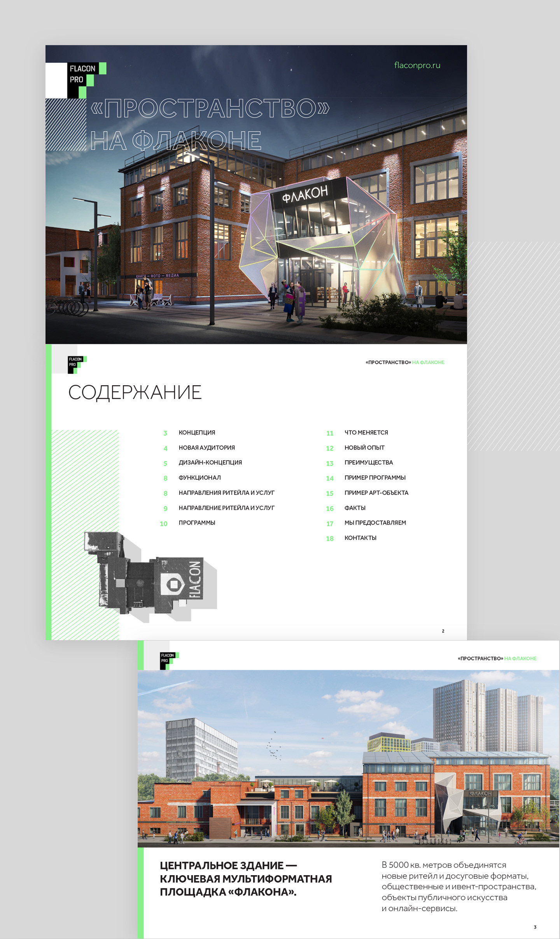Click the aerial FLACON rooftop photo
This screenshot has width=560, height=939.
point(150,577)
